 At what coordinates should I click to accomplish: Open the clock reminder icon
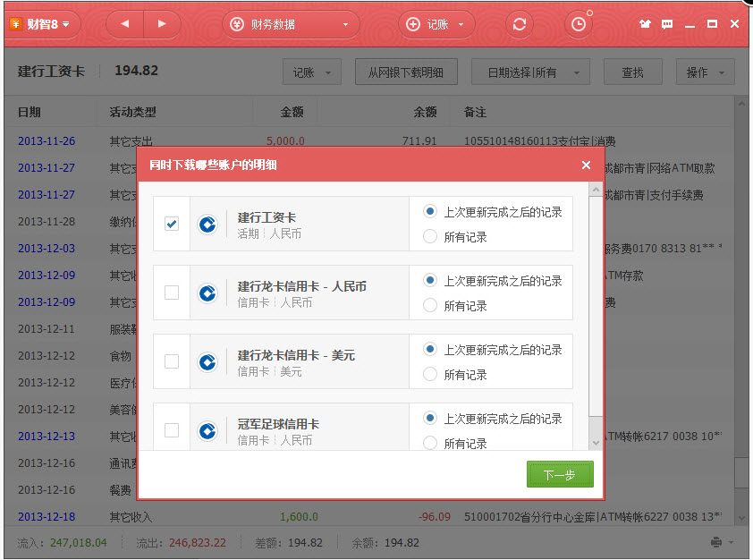click(579, 24)
